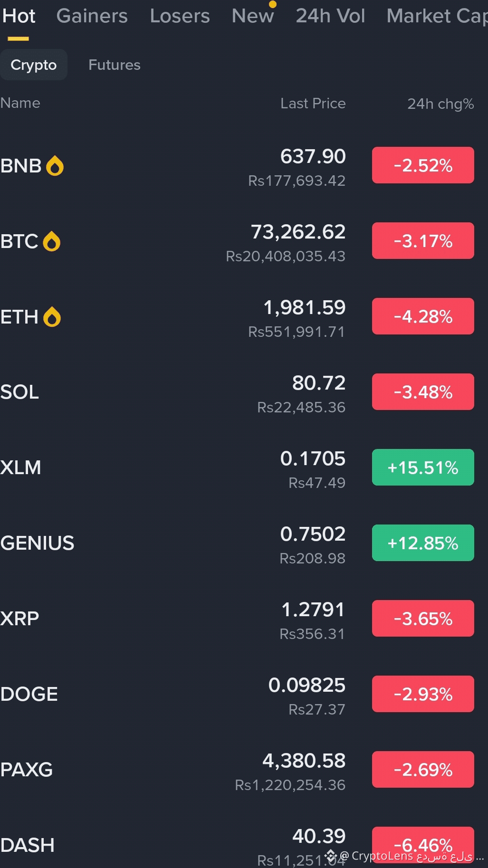This screenshot has height=868, width=488.
Task: Sort list by Last Price header
Action: click(313, 103)
